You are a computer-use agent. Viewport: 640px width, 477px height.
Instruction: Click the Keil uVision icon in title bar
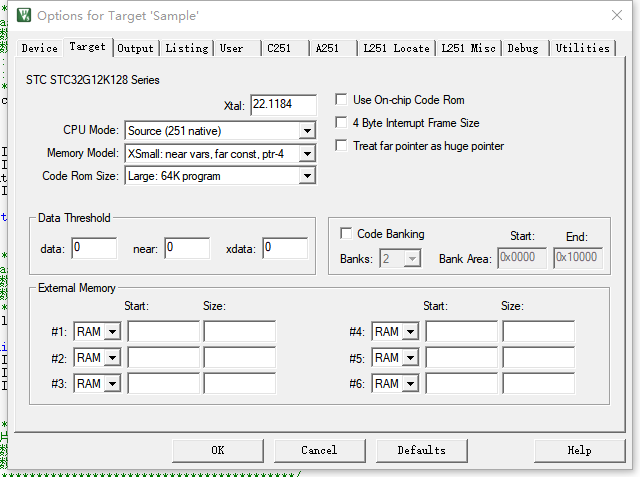(x=24, y=16)
